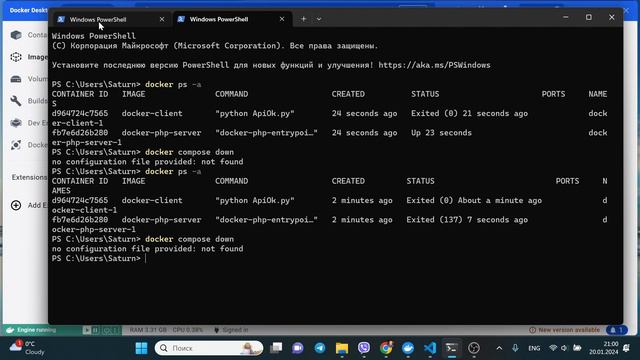The height and width of the screenshot is (360, 640).
Task: Click the taskbar search box 'Поиск'
Action: (x=209, y=348)
